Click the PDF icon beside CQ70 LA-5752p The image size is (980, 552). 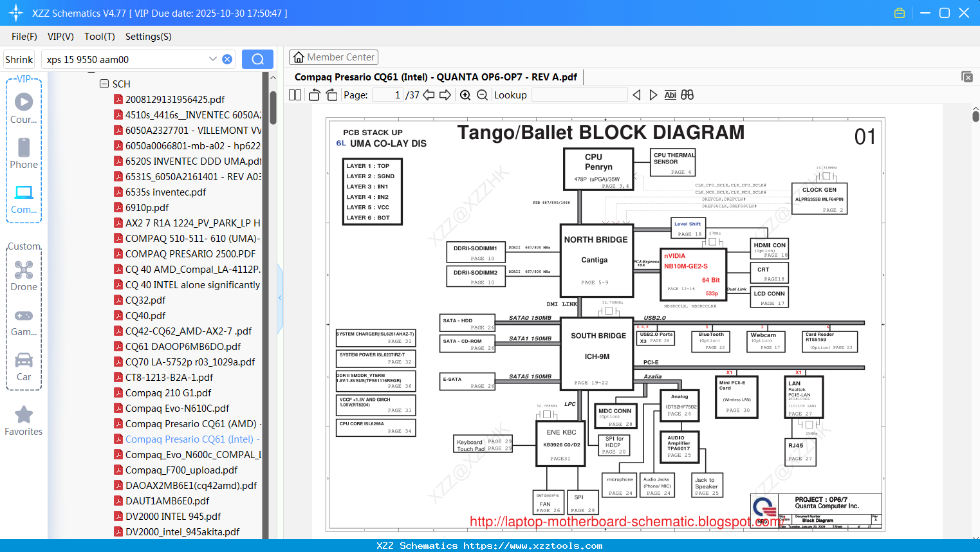point(118,362)
